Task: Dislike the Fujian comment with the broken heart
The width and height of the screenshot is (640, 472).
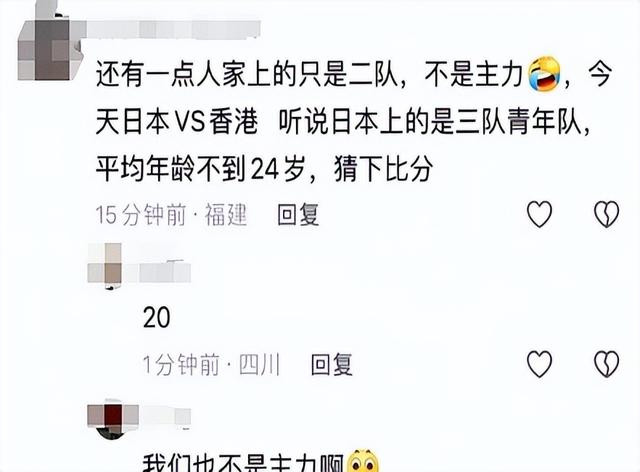Action: tap(606, 214)
